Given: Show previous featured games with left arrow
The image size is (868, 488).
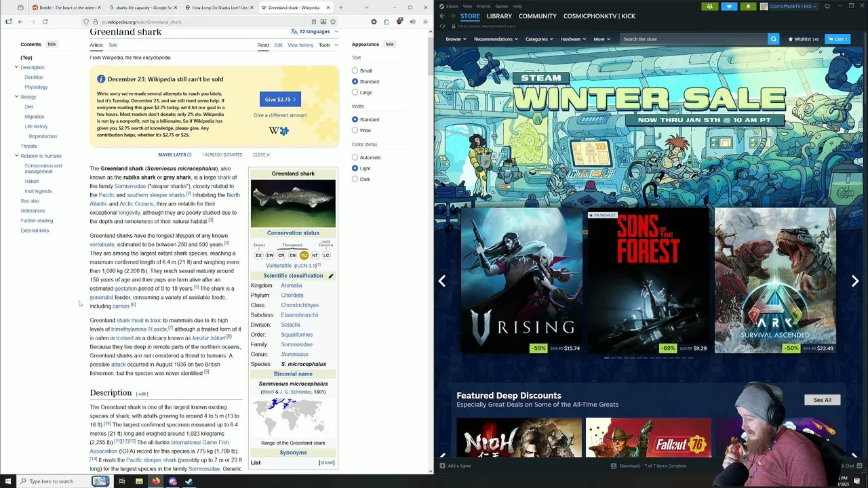Looking at the screenshot, I should click(x=442, y=281).
